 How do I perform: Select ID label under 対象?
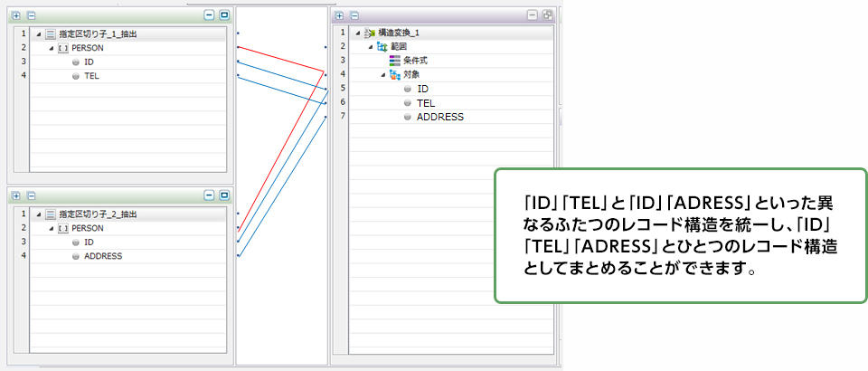[422, 89]
